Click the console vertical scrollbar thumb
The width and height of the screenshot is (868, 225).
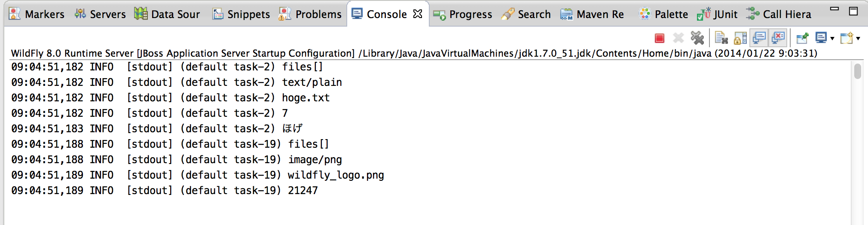click(x=858, y=71)
